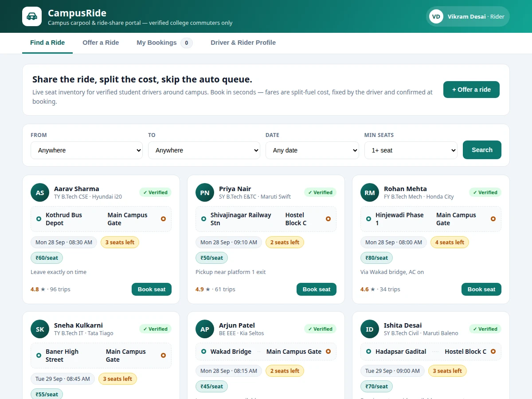Screen dimensions: 532x399
Task: Click Verified badge on Ishita Desai card
Action: click(x=485, y=329)
